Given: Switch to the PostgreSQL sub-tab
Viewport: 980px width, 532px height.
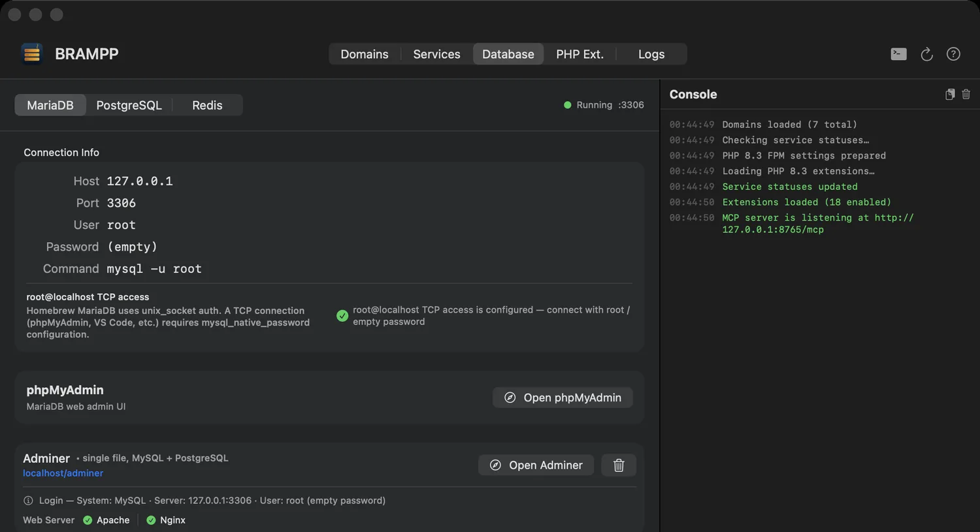Looking at the screenshot, I should point(129,105).
